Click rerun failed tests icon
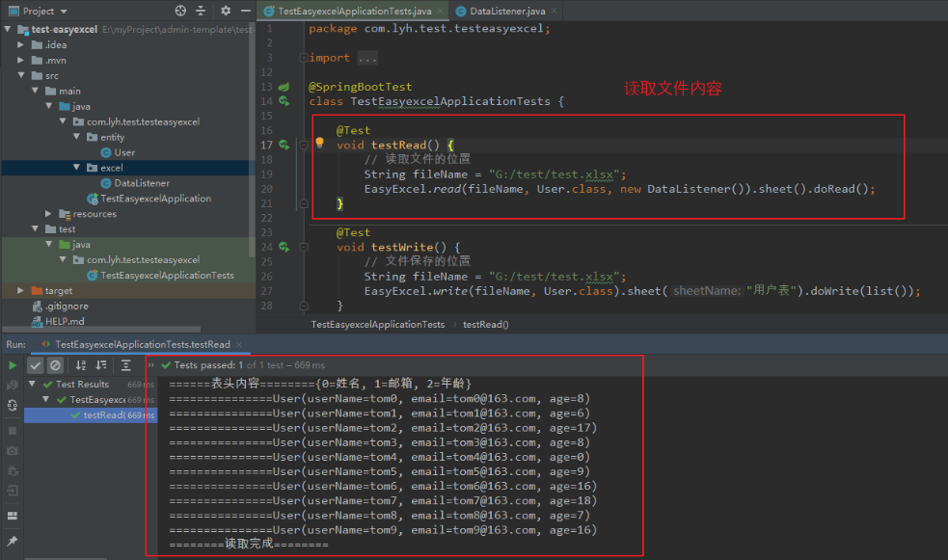The width and height of the screenshot is (948, 560). 13,385
